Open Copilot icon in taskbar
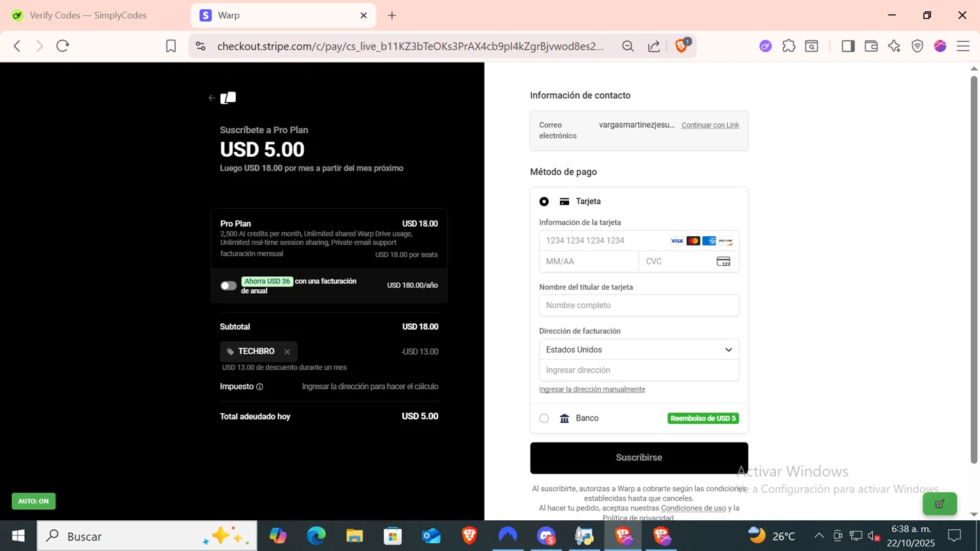 click(x=278, y=536)
